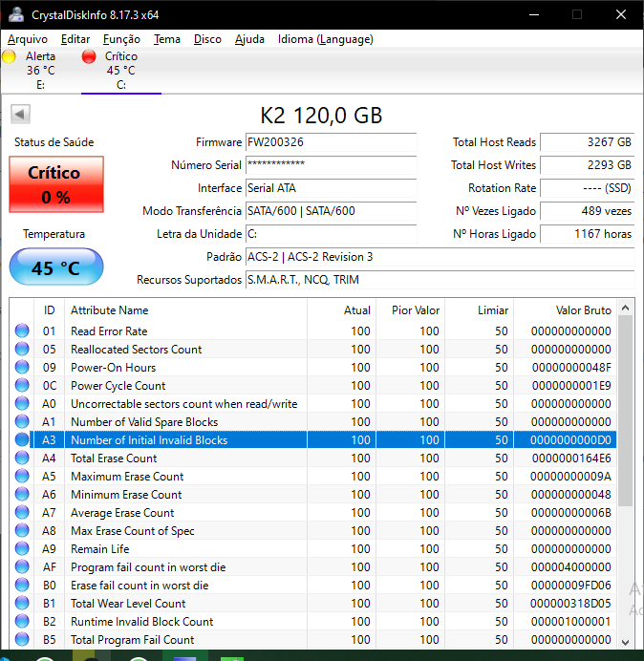This screenshot has height=661, width=644.
Task: Click the status orb for Average Erase Count
Action: [x=22, y=512]
